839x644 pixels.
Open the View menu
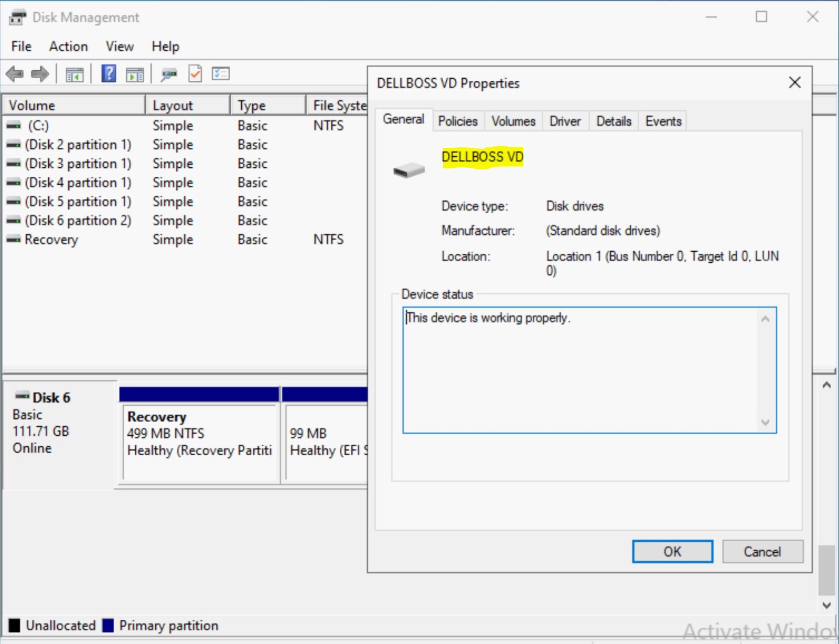tap(120, 47)
